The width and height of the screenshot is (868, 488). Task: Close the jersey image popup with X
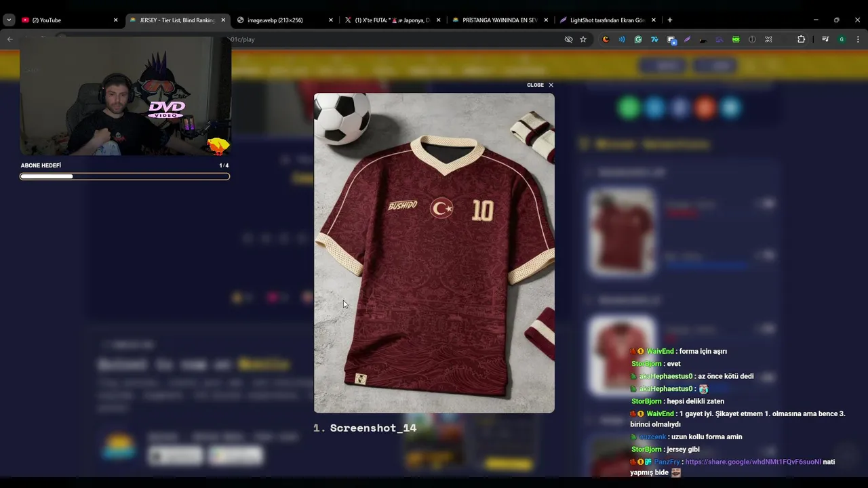pos(551,85)
